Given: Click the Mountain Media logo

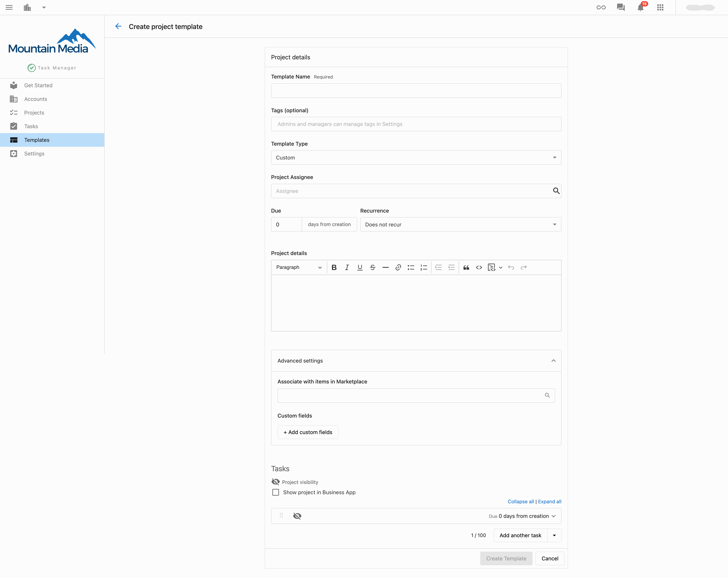Looking at the screenshot, I should (x=52, y=41).
